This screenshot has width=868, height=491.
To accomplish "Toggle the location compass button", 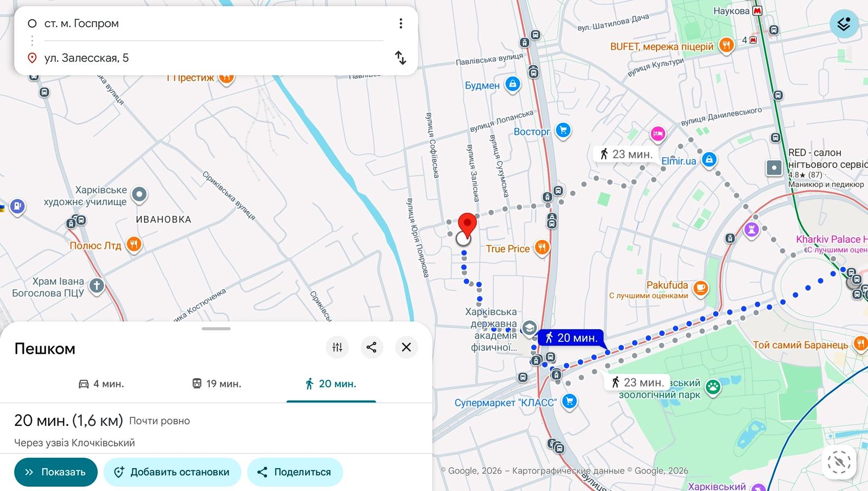I will tap(839, 463).
